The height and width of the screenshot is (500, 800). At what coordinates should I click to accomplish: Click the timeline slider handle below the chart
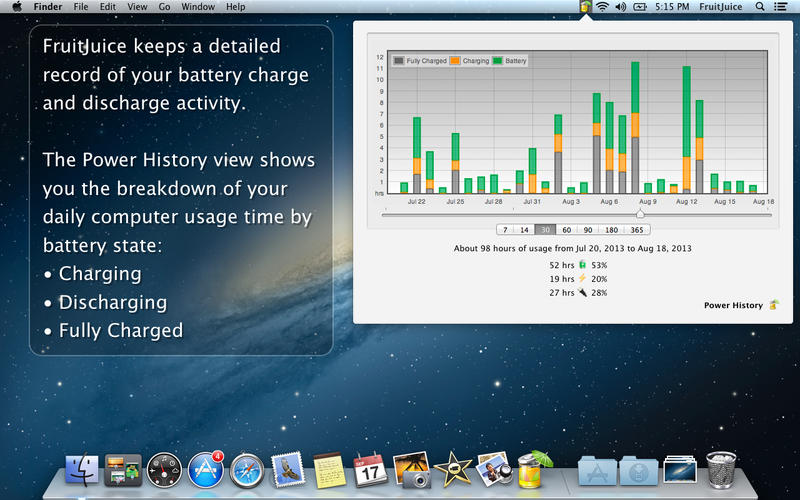point(640,214)
